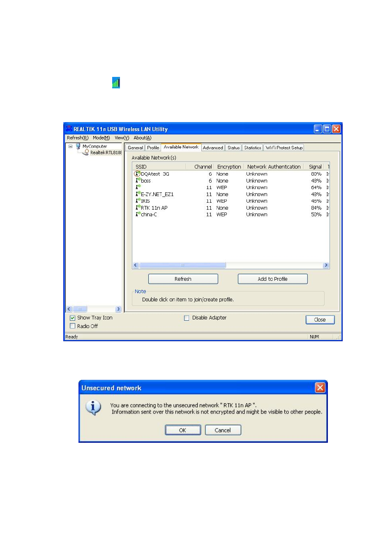This screenshot has height=555, width=392.
Task: Enable the Radio Off checkbox
Action: click(72, 326)
